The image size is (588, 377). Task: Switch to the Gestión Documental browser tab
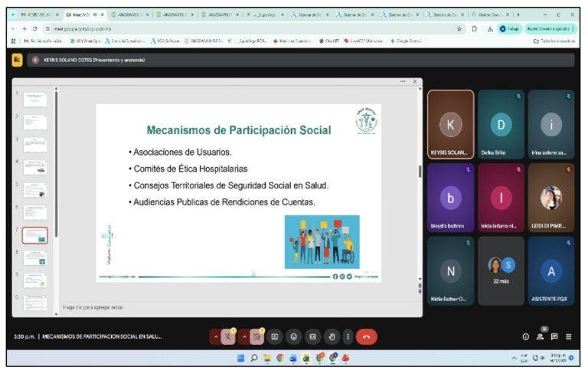(x=490, y=15)
